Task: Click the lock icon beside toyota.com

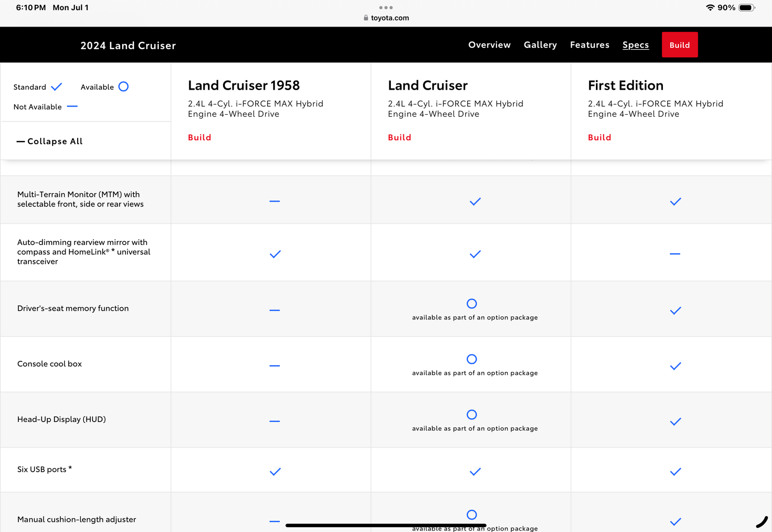Action: click(366, 18)
